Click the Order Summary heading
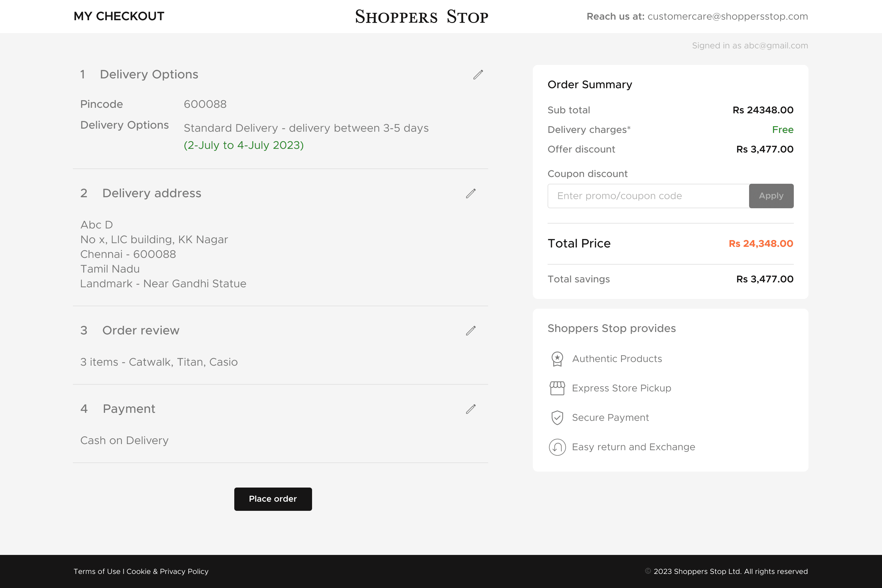This screenshot has height=588, width=882. pos(590,85)
